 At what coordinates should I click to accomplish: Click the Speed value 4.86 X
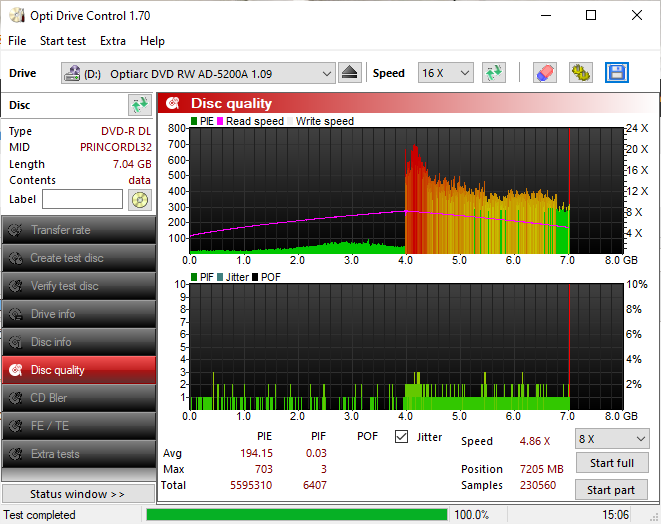pyautogui.click(x=535, y=441)
